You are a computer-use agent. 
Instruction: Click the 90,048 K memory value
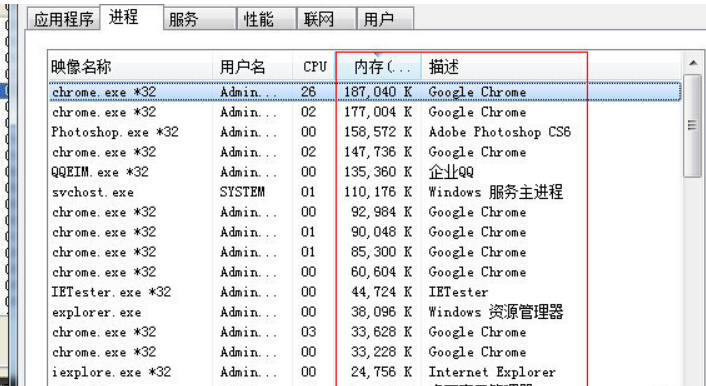coord(382,232)
